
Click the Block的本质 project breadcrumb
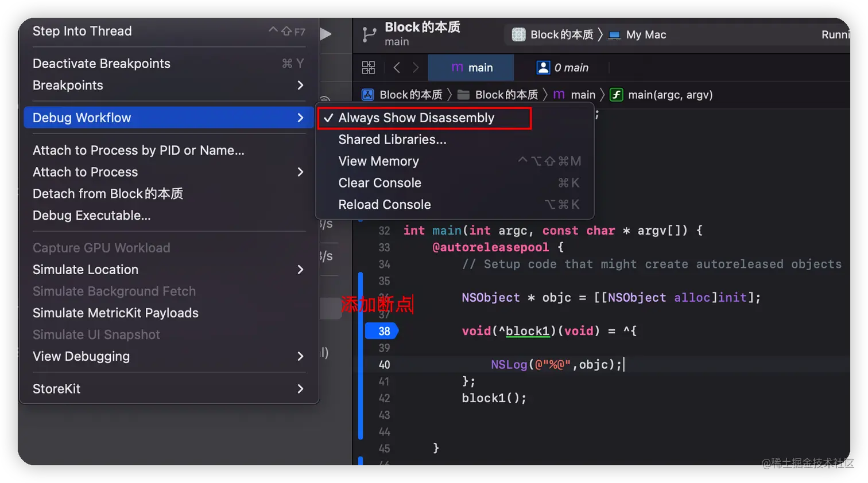[403, 95]
